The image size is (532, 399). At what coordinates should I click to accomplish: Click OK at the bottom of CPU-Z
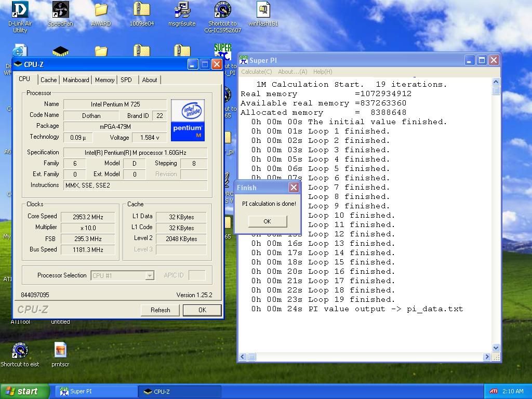point(202,310)
